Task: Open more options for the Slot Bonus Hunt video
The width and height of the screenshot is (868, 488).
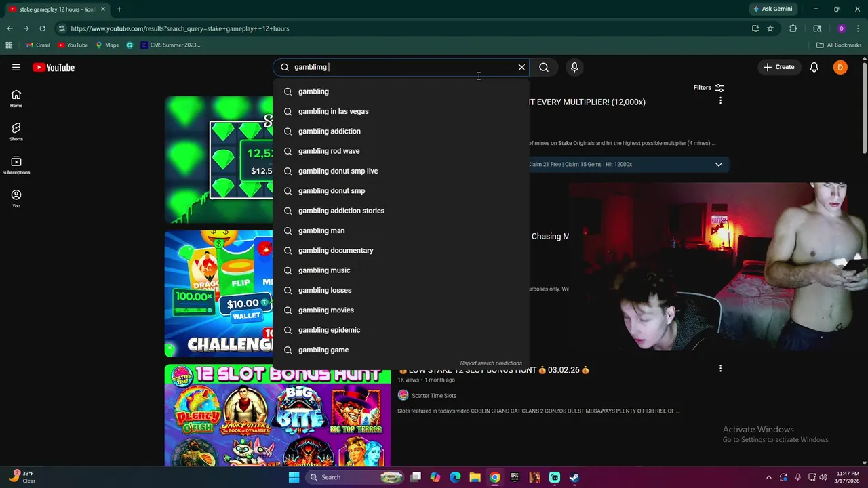Action: point(720,369)
